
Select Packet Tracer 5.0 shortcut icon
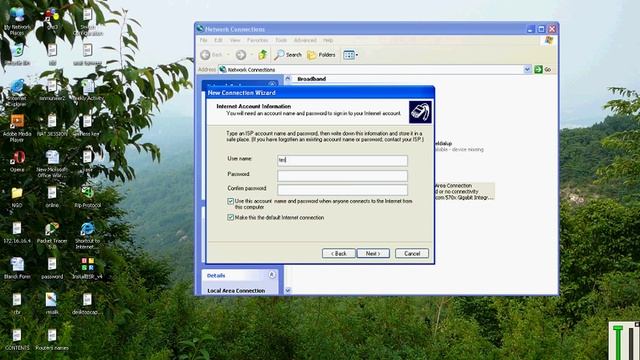pyautogui.click(x=52, y=236)
